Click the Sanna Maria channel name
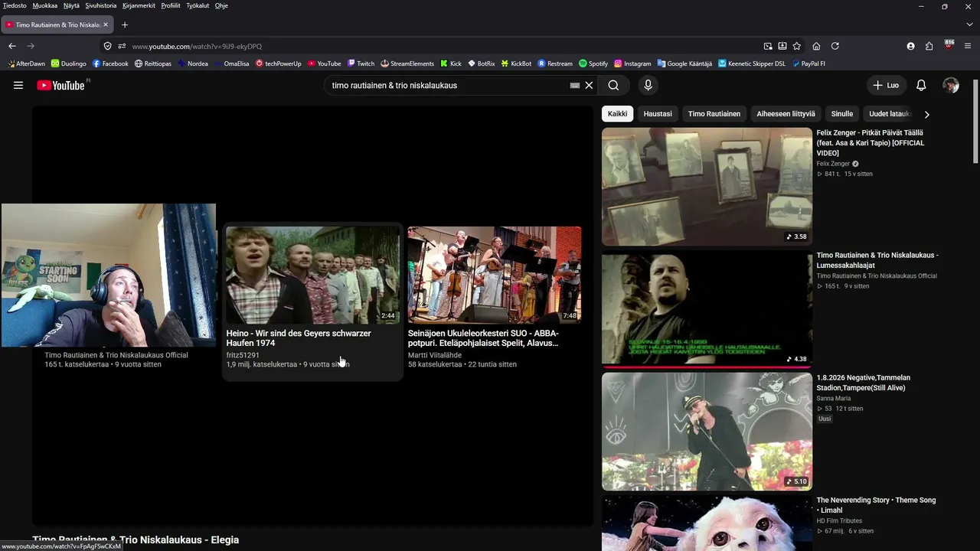 point(834,398)
